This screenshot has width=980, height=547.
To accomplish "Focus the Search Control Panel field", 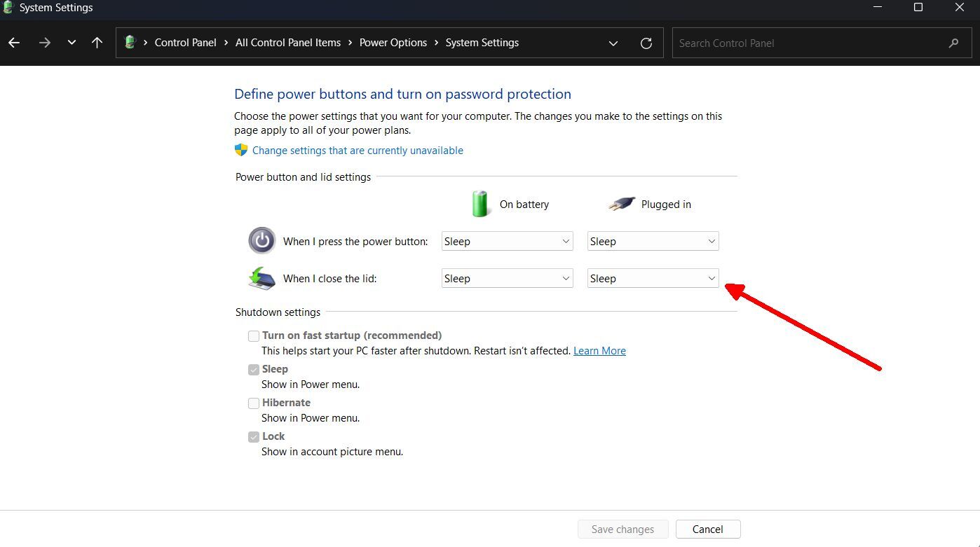I will pyautogui.click(x=806, y=43).
